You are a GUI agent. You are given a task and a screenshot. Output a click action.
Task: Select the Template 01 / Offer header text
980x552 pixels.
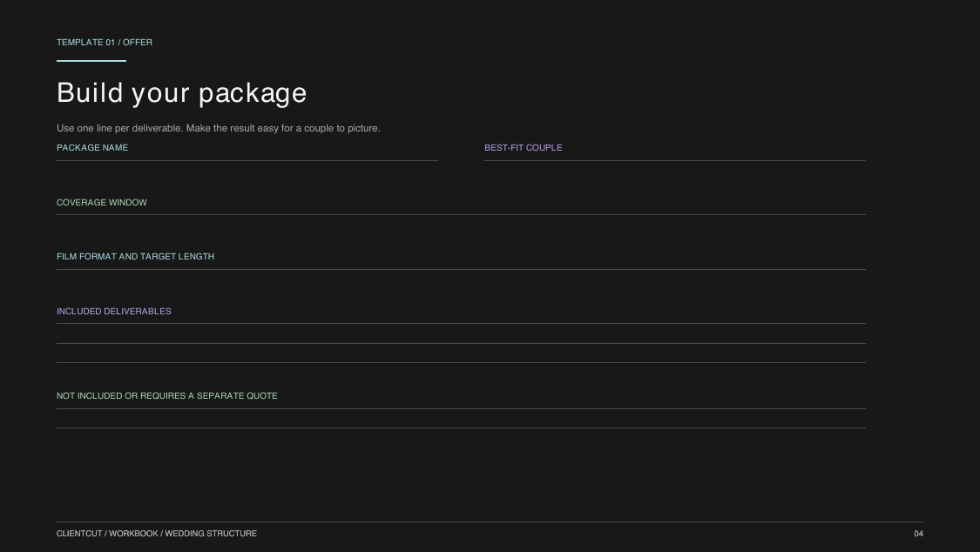pyautogui.click(x=105, y=43)
